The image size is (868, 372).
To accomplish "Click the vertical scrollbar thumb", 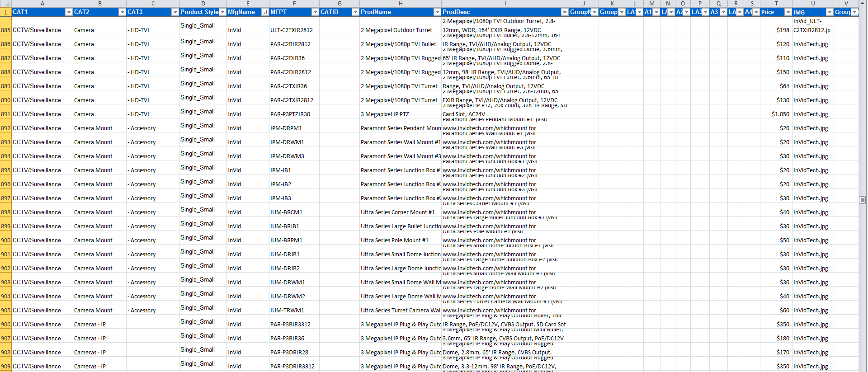I will pyautogui.click(x=863, y=200).
